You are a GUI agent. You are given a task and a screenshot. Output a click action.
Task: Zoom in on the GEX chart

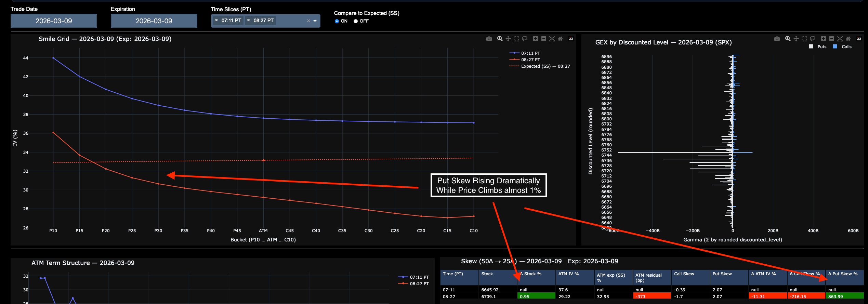[824, 39]
